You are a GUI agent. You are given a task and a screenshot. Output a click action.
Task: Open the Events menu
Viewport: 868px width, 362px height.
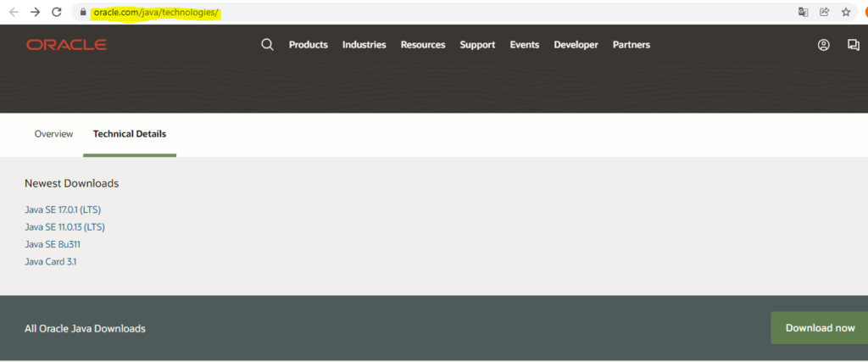[524, 45]
